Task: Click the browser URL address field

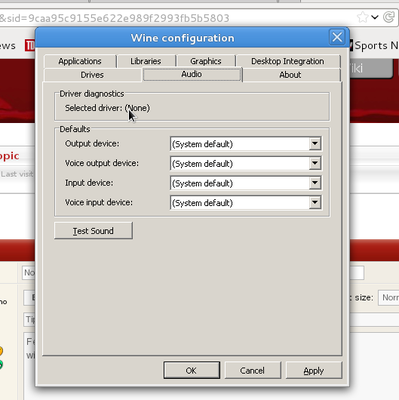Action: click(177, 17)
